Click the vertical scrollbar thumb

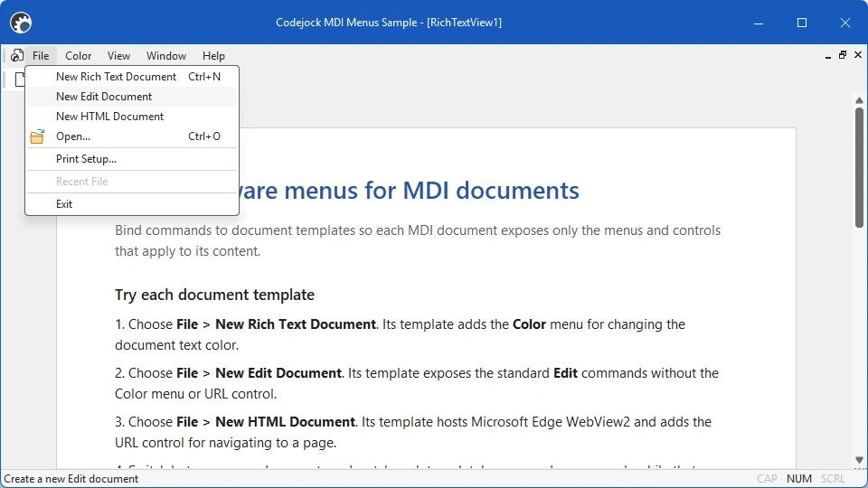[x=859, y=167]
